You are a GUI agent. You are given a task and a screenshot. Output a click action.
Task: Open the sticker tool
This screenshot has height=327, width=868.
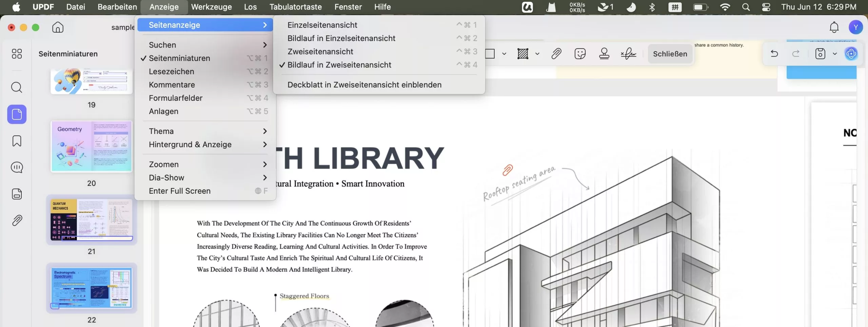pyautogui.click(x=580, y=54)
